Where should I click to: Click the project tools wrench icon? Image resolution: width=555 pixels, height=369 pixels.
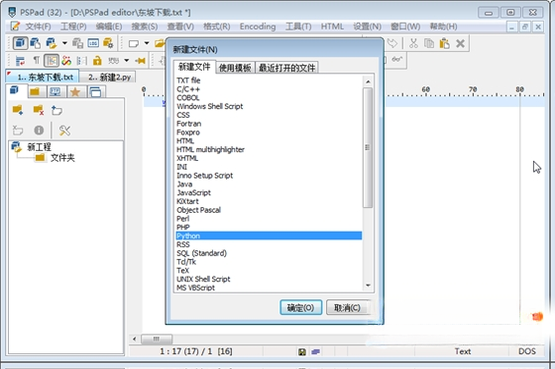(x=64, y=131)
